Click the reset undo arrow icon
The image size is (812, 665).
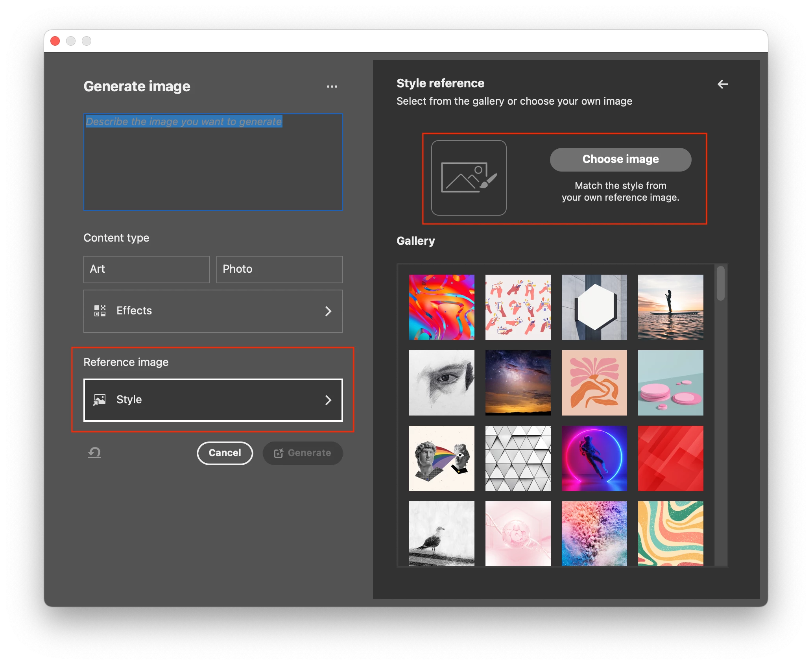click(x=94, y=453)
